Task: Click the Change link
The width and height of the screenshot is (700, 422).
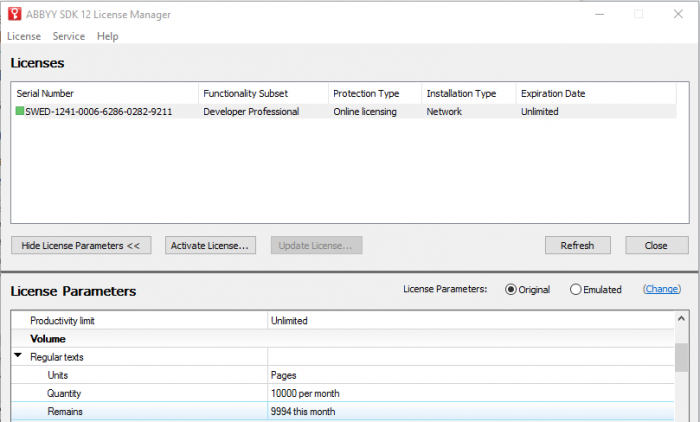Action: 662,289
